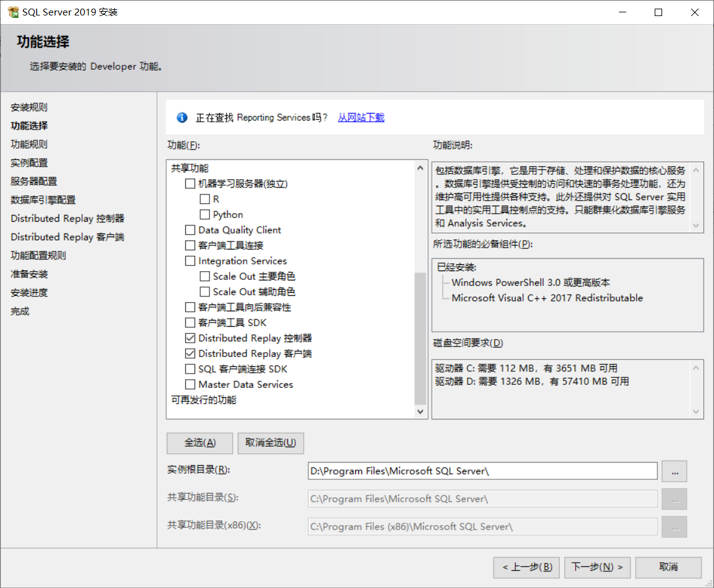Select 数据库引擎配置 in the step list
Viewport: 714px width, 588px height.
[x=43, y=200]
